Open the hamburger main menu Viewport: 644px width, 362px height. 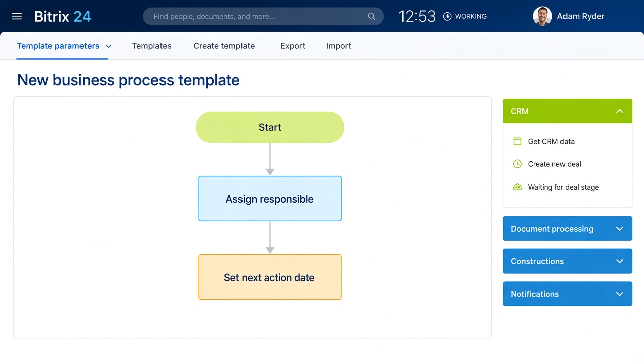click(x=17, y=16)
